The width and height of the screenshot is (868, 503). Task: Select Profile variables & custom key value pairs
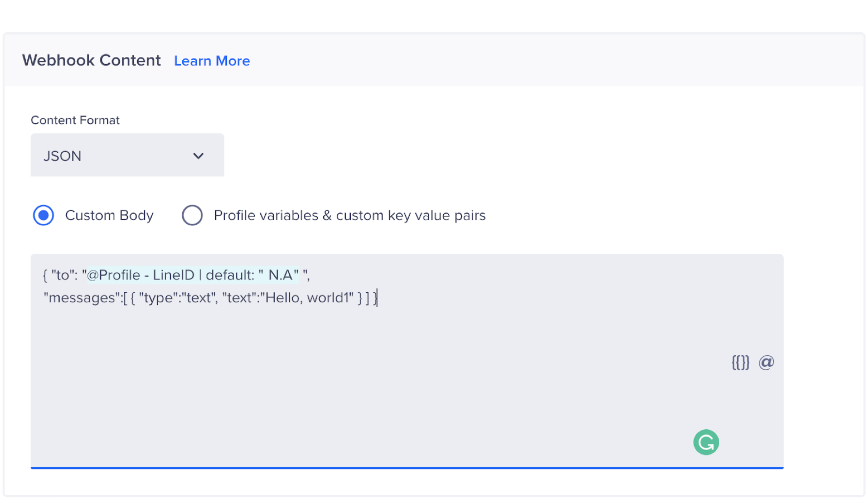192,215
